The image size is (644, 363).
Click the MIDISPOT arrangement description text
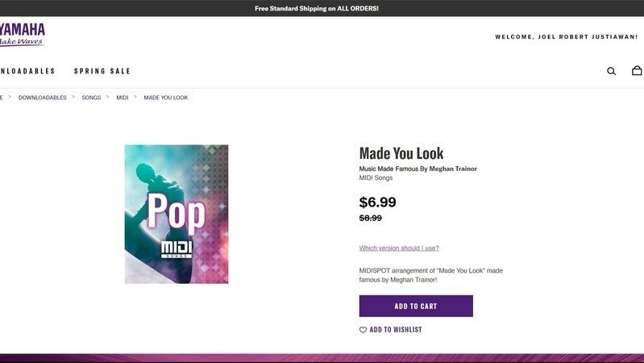(430, 275)
